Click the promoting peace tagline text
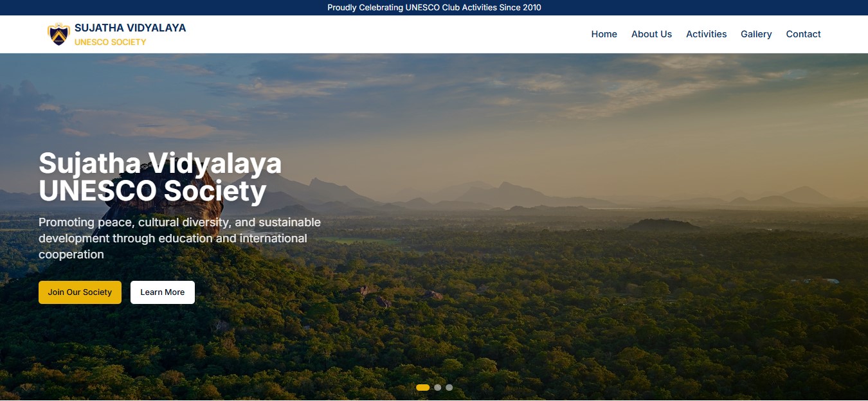 pos(179,238)
